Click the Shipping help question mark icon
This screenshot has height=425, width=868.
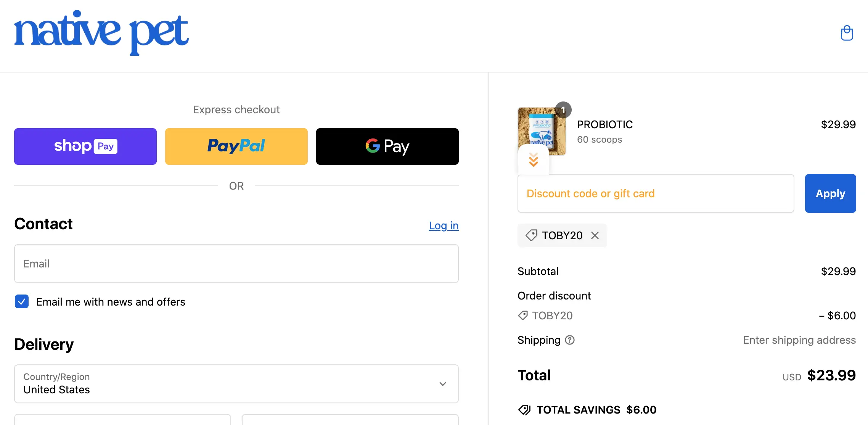point(570,340)
